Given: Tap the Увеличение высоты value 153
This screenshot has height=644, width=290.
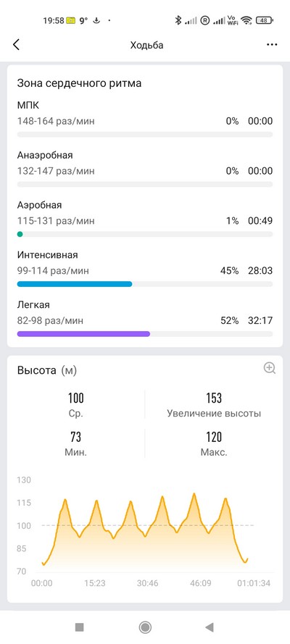Looking at the screenshot, I should [214, 398].
